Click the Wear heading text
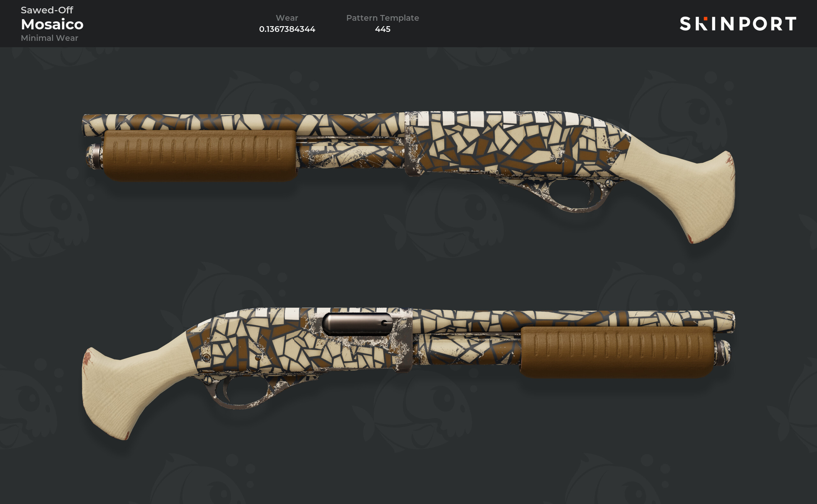 tap(287, 18)
